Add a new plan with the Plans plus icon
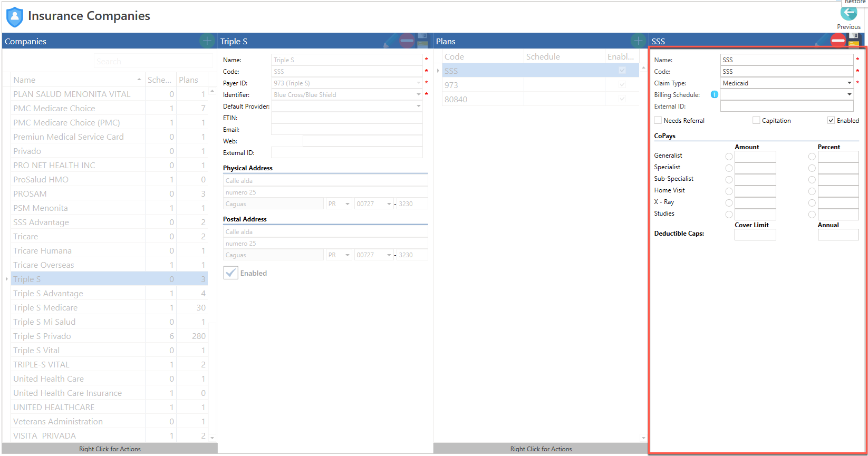The image size is (868, 456). point(638,41)
